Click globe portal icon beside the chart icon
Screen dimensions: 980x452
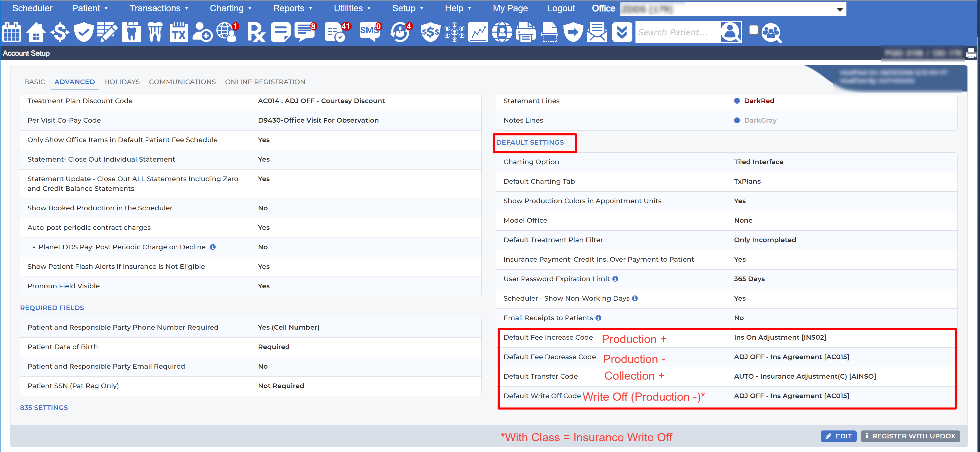tap(502, 32)
